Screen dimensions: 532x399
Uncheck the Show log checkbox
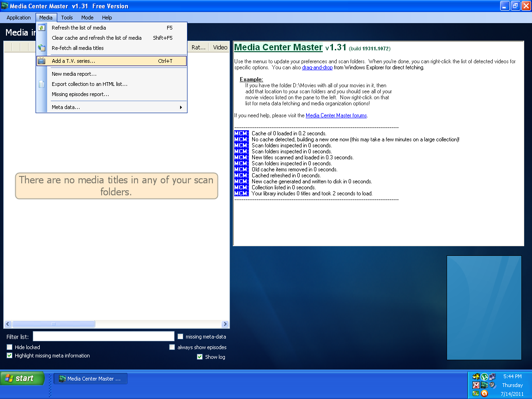point(200,357)
